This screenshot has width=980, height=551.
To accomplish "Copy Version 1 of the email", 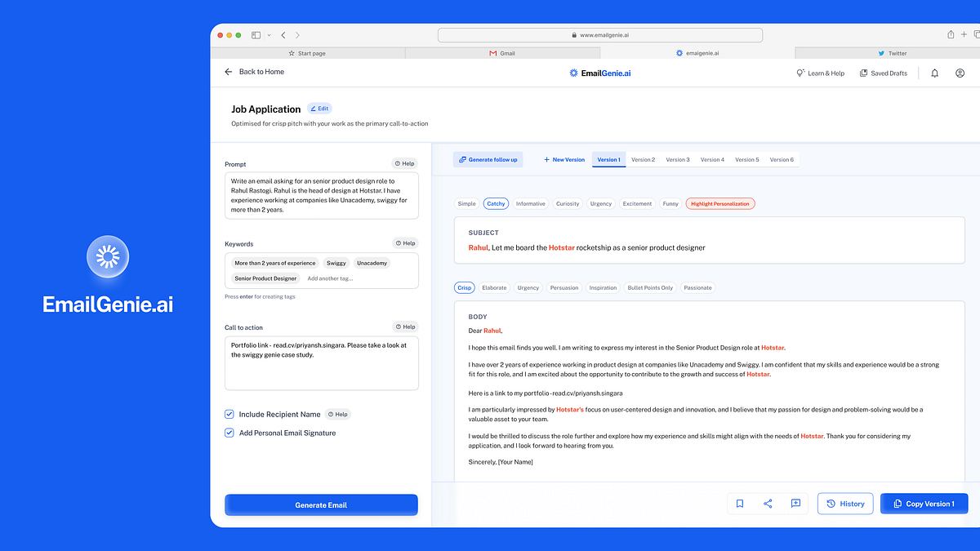I will click(924, 504).
